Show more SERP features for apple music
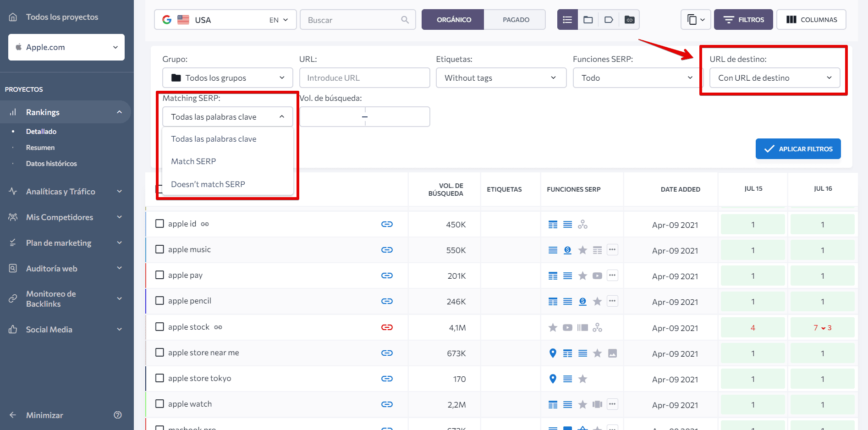 612,250
